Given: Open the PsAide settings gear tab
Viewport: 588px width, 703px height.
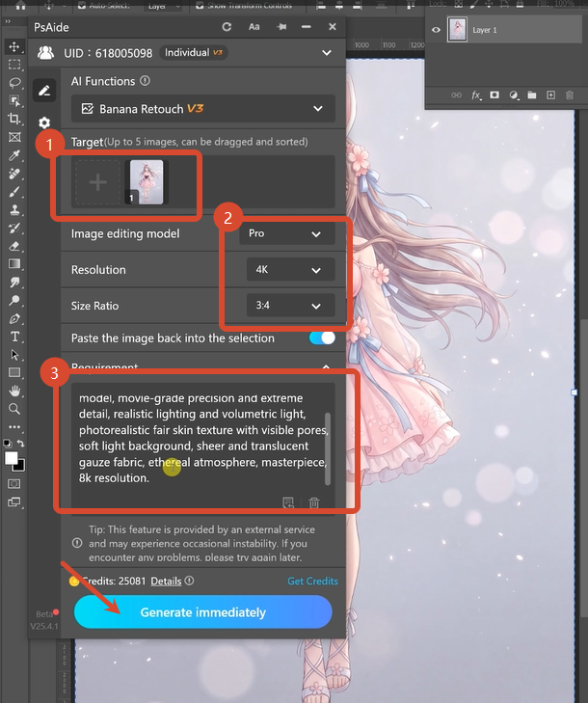Looking at the screenshot, I should point(44,122).
